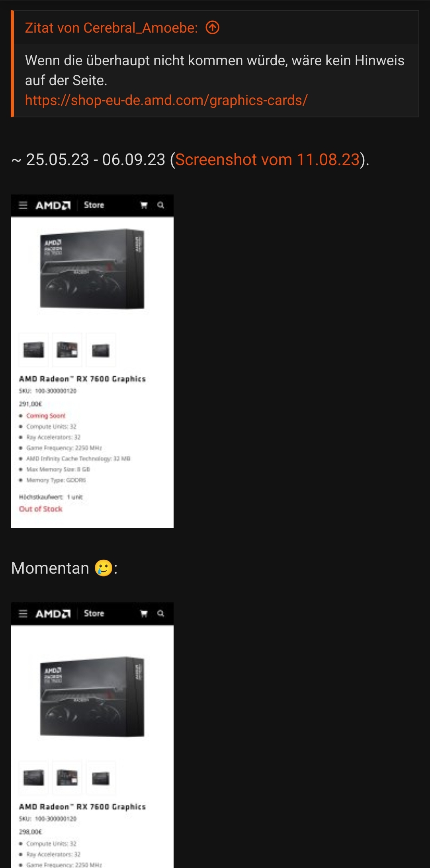Click AMD logo in first store screenshot
This screenshot has height=868, width=430.
pyautogui.click(x=53, y=205)
